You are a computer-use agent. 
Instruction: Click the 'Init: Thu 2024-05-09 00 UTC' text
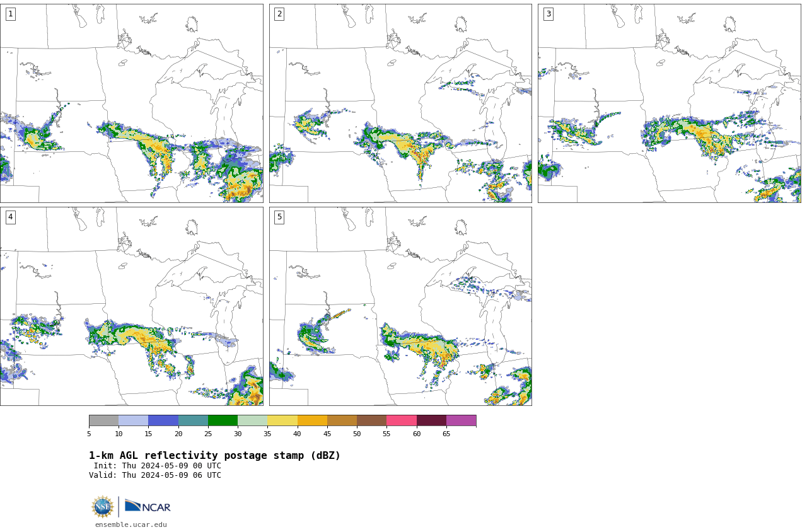click(x=158, y=466)
